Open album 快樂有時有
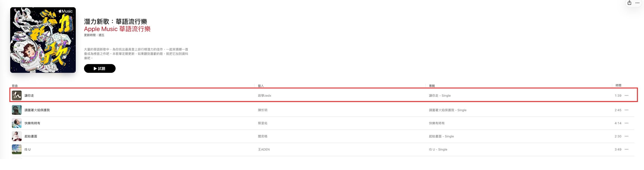The image size is (644, 170). click(437, 123)
